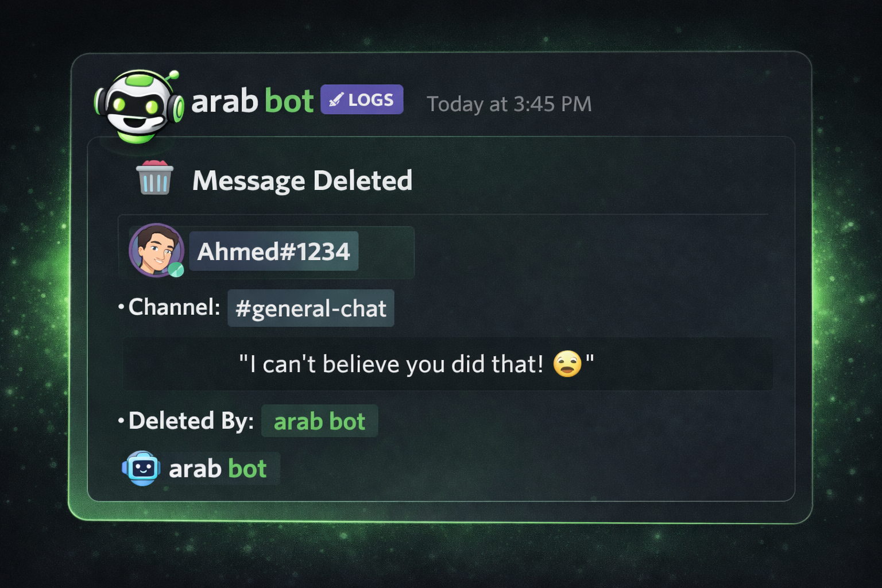Click the pencil icon inside LOGS badge
Screen dimensions: 882x588
pos(336,100)
